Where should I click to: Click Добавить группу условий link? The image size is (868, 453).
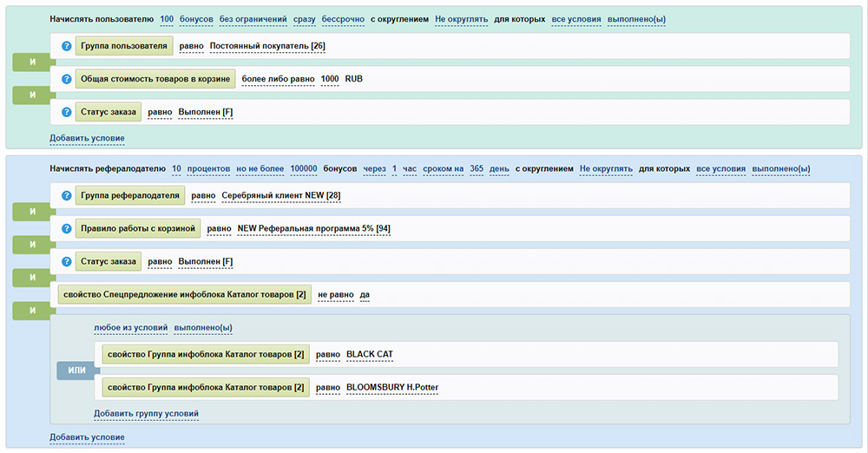(146, 413)
